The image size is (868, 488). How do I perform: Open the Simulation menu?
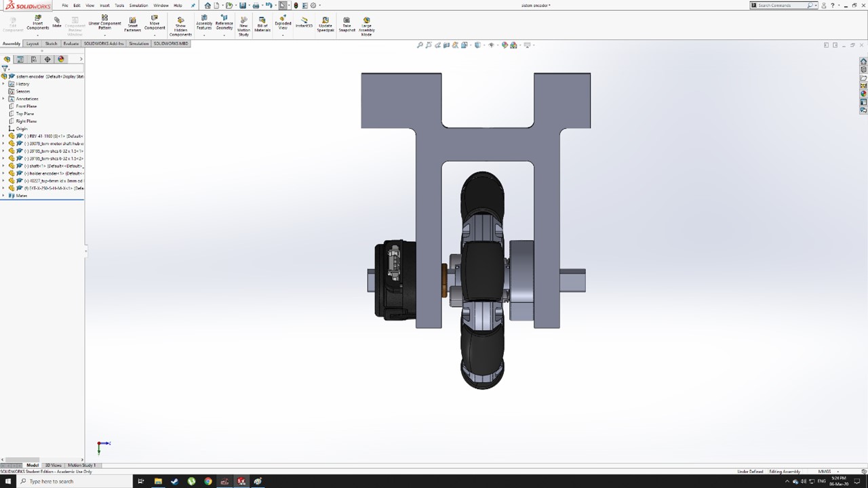point(138,5)
